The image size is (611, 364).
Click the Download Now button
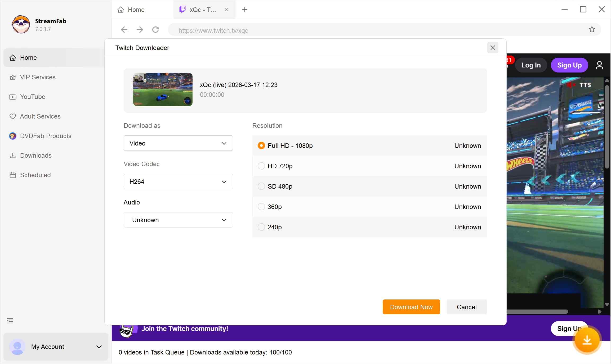tap(411, 307)
